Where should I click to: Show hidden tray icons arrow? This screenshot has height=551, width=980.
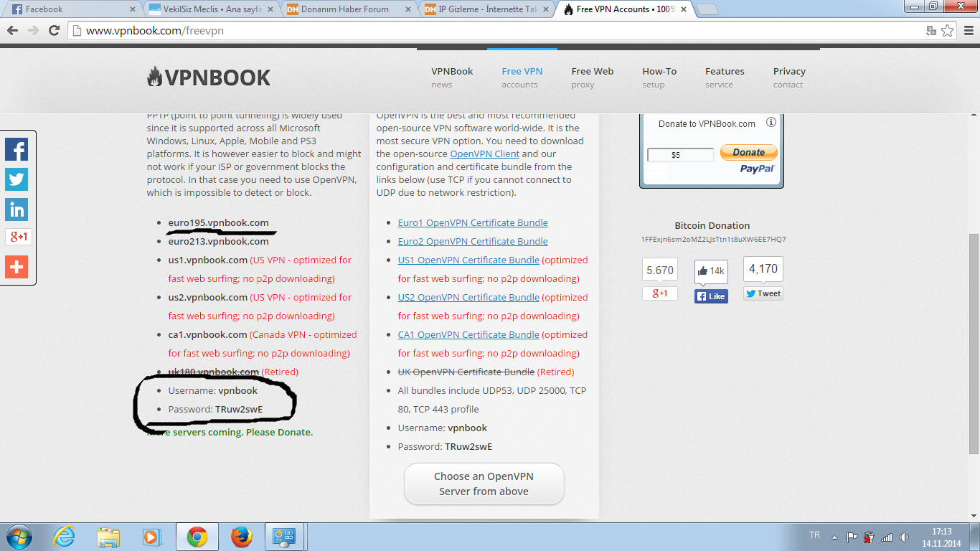pyautogui.click(x=834, y=537)
